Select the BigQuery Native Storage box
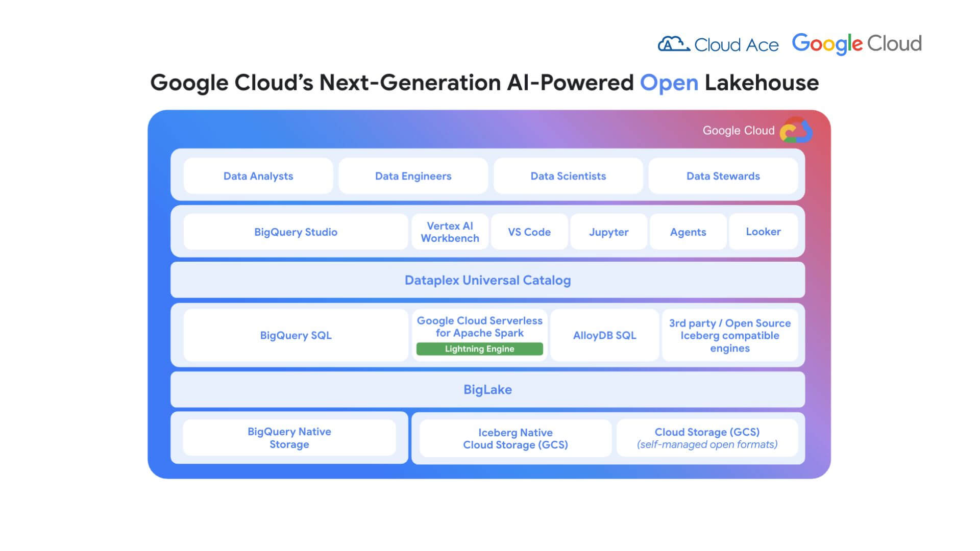The height and width of the screenshot is (551, 980). (289, 438)
